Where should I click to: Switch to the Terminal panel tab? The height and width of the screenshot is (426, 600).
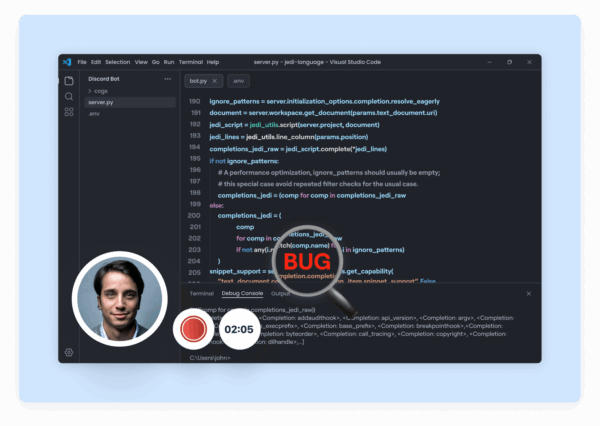click(201, 293)
